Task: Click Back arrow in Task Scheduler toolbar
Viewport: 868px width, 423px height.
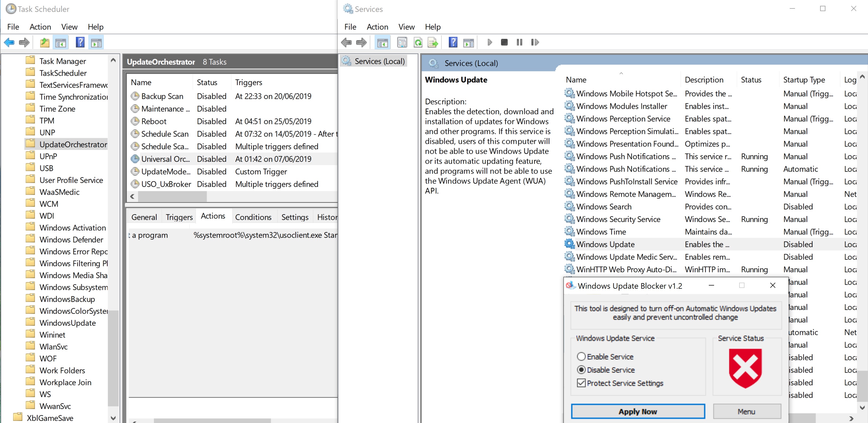Action: tap(9, 43)
